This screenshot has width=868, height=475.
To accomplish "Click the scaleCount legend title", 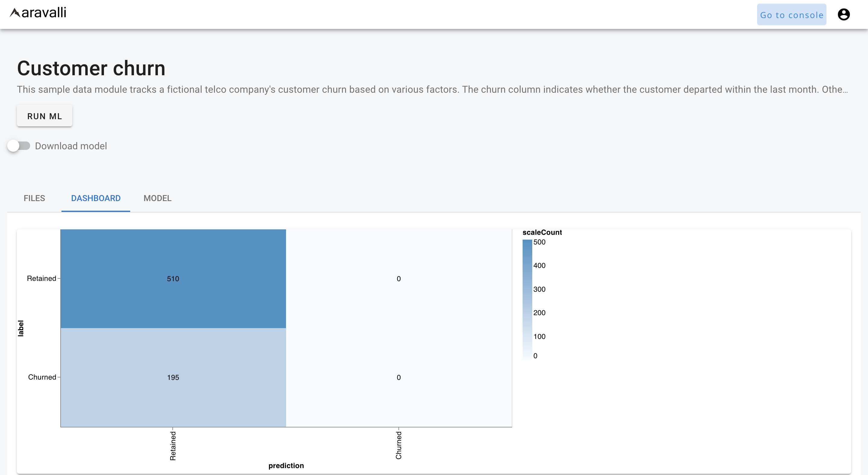I will 542,232.
